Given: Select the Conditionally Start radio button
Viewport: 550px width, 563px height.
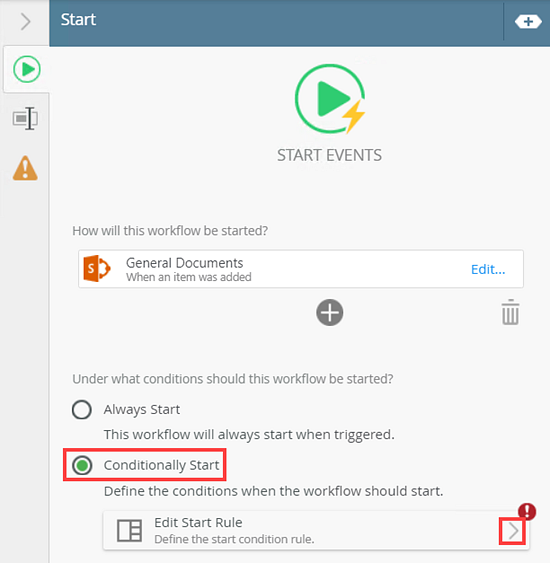Looking at the screenshot, I should (x=82, y=465).
